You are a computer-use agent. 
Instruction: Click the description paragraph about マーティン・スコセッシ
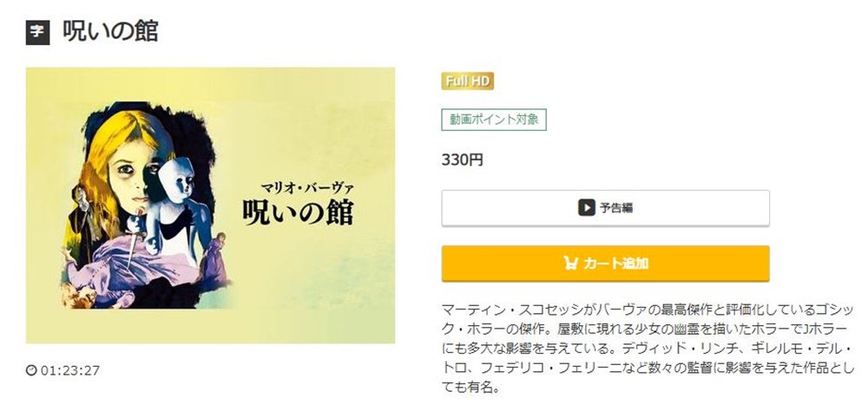648,348
